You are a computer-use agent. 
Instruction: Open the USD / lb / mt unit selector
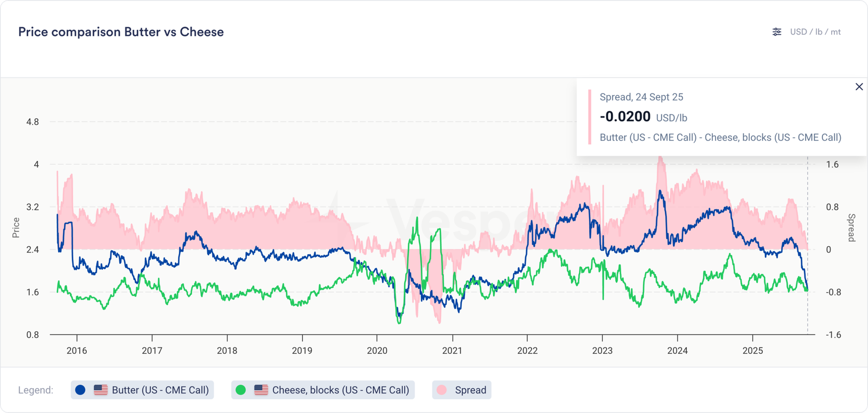(x=815, y=32)
